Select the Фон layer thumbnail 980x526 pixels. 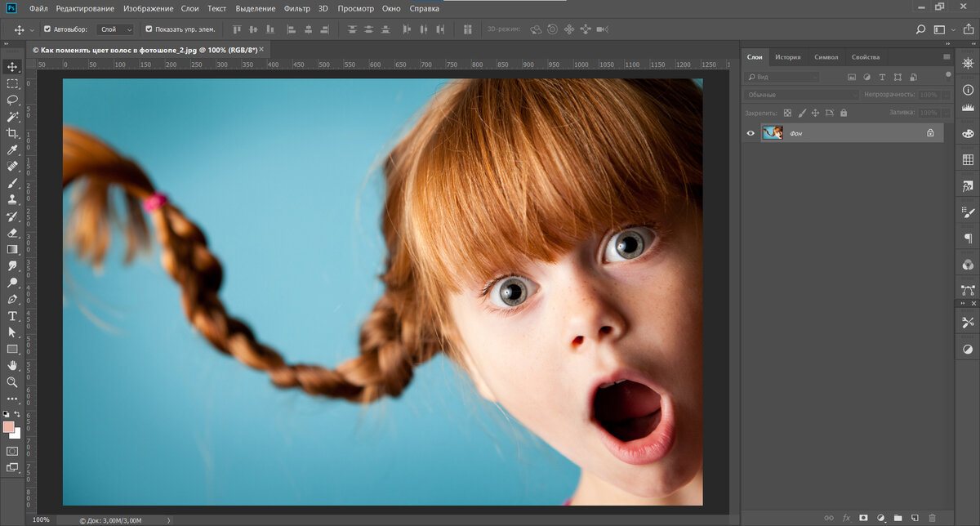(772, 132)
